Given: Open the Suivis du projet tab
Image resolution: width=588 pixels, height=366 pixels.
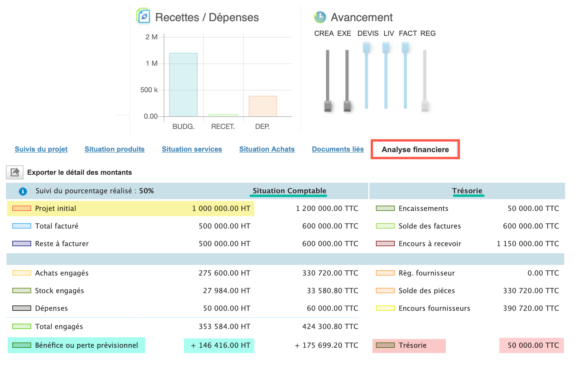Looking at the screenshot, I should tap(41, 149).
